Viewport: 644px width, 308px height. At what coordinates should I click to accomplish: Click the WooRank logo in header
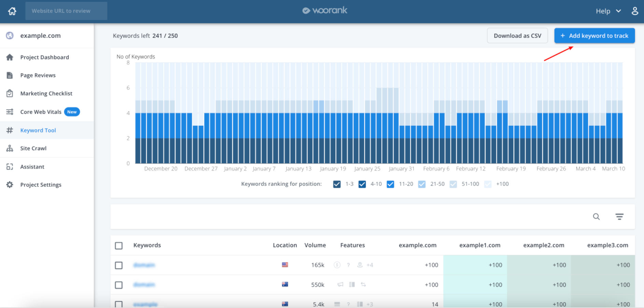click(325, 11)
